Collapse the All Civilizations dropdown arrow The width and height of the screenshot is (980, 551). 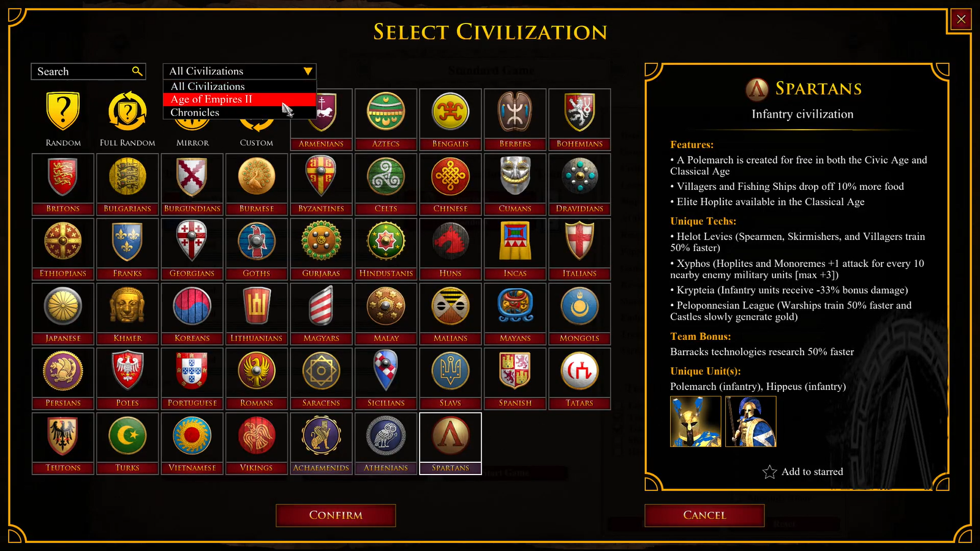click(308, 71)
